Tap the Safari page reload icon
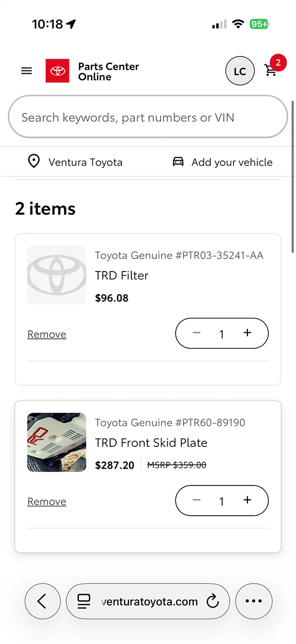The width and height of the screenshot is (296, 644). (213, 601)
